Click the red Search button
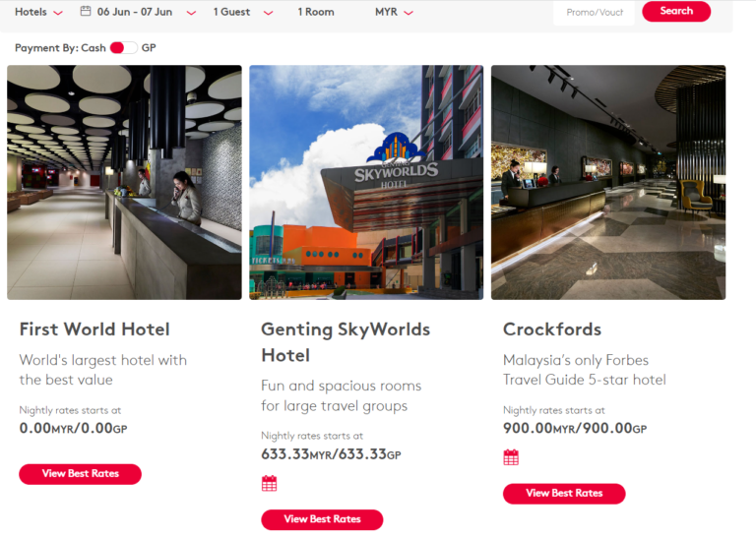The image size is (756, 538). click(x=676, y=11)
